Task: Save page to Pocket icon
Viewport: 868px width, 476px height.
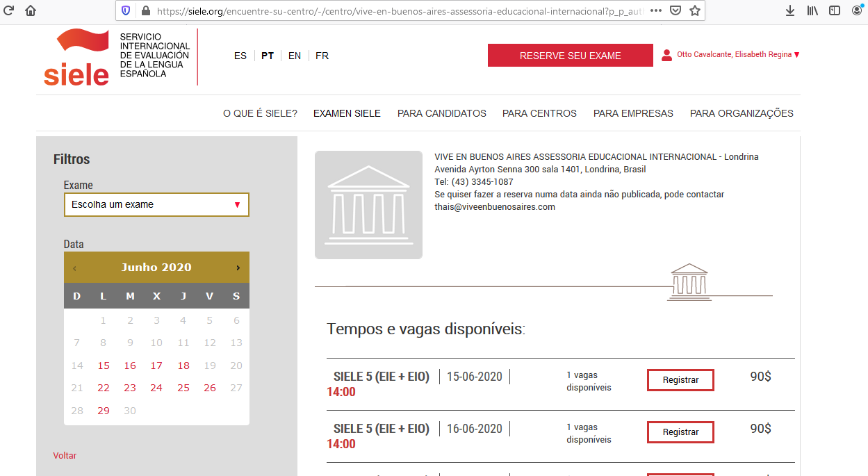Action: tap(675, 10)
